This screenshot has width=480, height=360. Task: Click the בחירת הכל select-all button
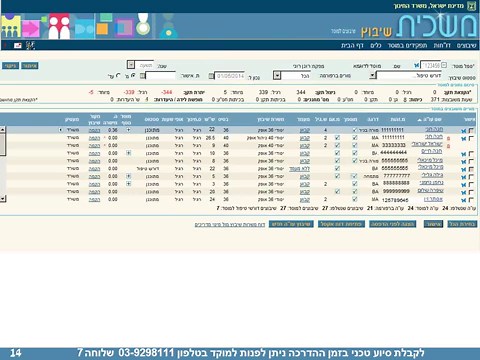pos(462,224)
